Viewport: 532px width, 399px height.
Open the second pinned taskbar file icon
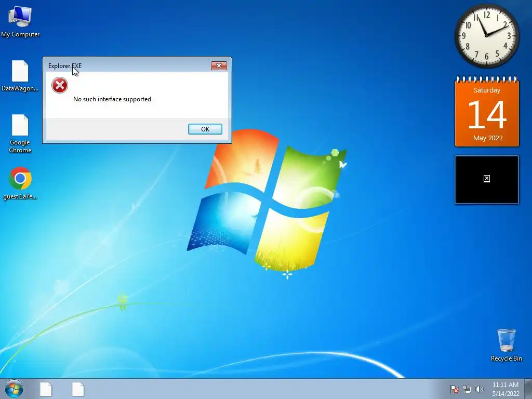[x=78, y=389]
